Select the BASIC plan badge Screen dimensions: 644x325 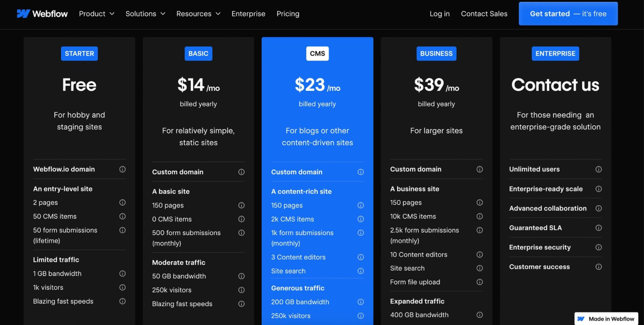[198, 54]
